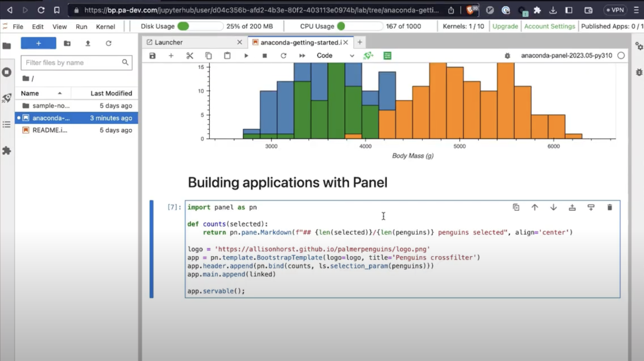Image resolution: width=644 pixels, height=361 pixels.
Task: Select the README.i... file
Action: pyautogui.click(x=77, y=130)
